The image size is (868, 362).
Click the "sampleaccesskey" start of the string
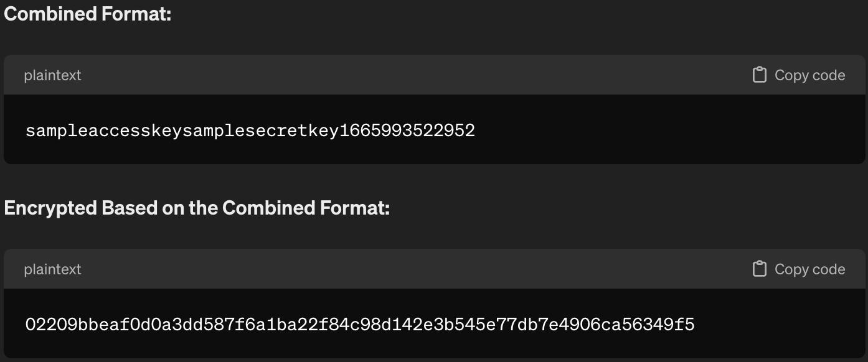(104, 131)
